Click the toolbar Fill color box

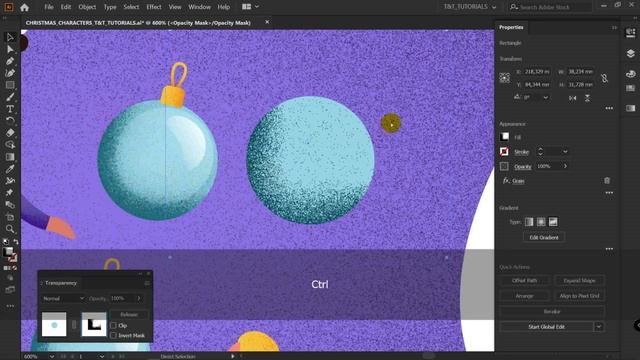7,252
